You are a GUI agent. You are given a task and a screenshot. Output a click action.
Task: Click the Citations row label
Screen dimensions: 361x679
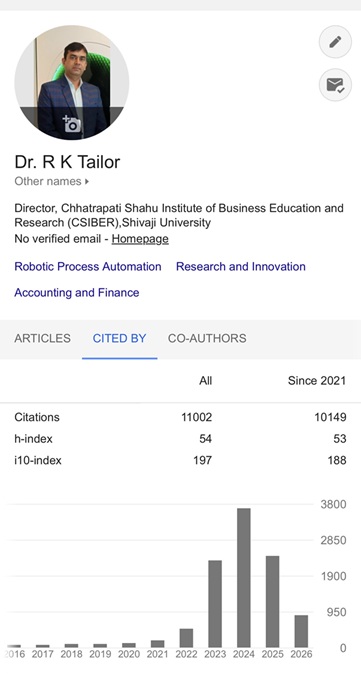pyautogui.click(x=37, y=417)
